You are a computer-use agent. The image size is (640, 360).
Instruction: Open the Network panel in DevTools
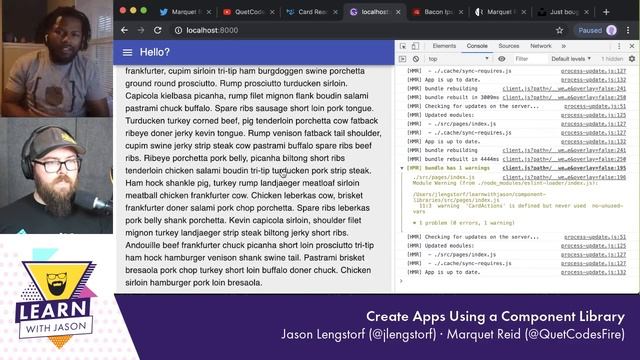coord(540,46)
